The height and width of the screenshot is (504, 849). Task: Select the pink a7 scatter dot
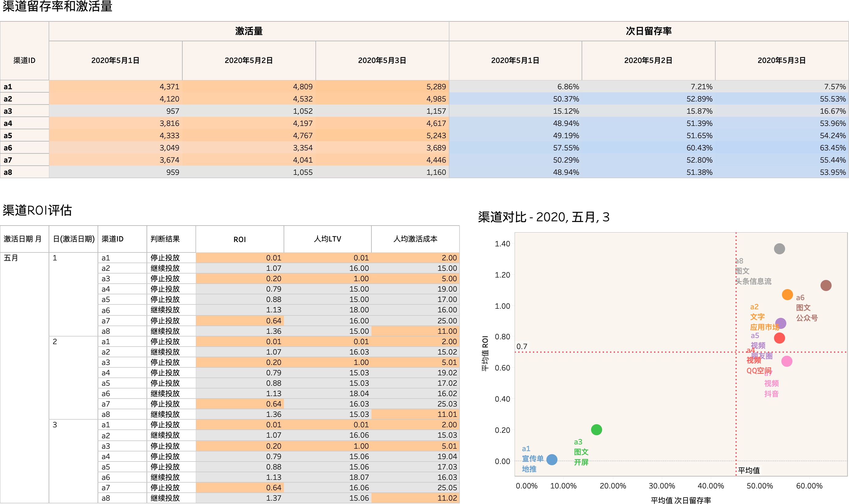[x=787, y=361]
